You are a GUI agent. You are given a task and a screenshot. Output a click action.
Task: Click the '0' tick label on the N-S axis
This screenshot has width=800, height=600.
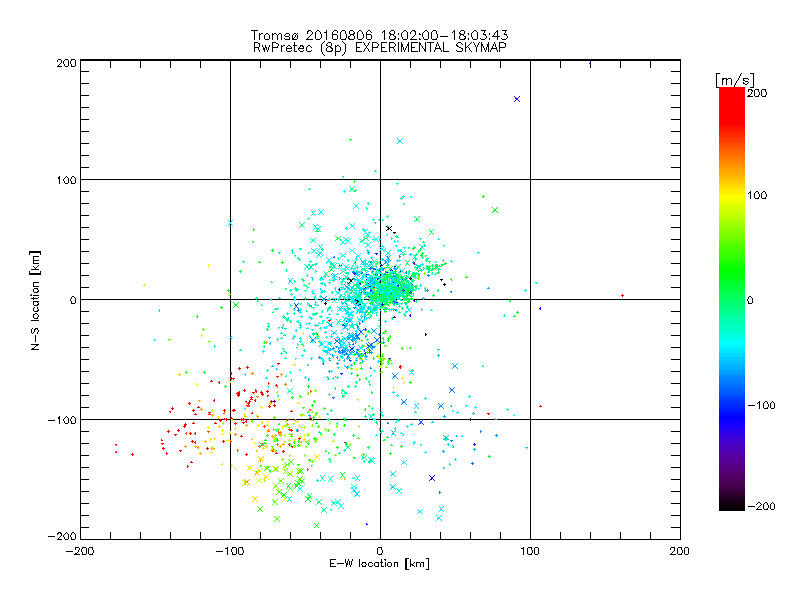tap(73, 300)
